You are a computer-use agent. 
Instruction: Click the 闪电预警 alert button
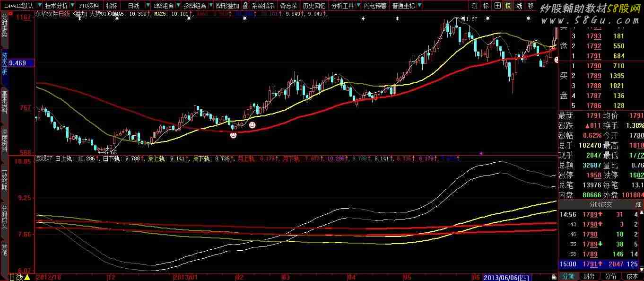pos(375,6)
